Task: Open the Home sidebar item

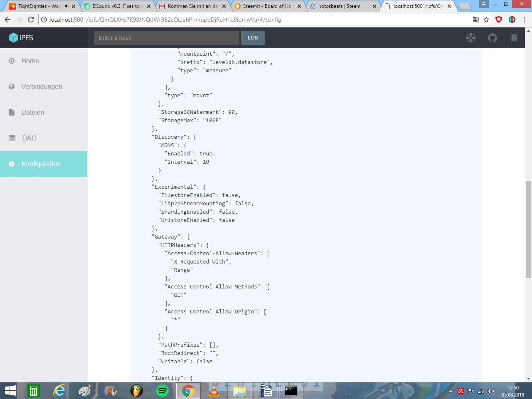Action: click(x=44, y=61)
